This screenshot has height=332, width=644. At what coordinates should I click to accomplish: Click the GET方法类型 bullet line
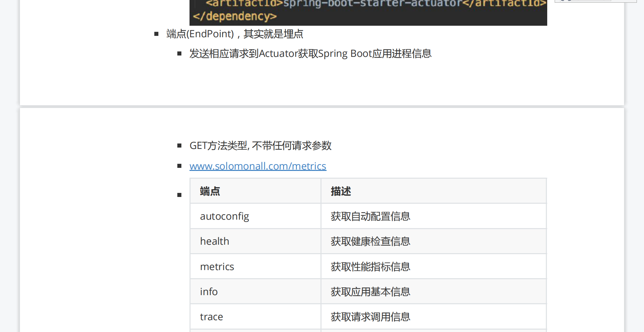pyautogui.click(x=260, y=146)
